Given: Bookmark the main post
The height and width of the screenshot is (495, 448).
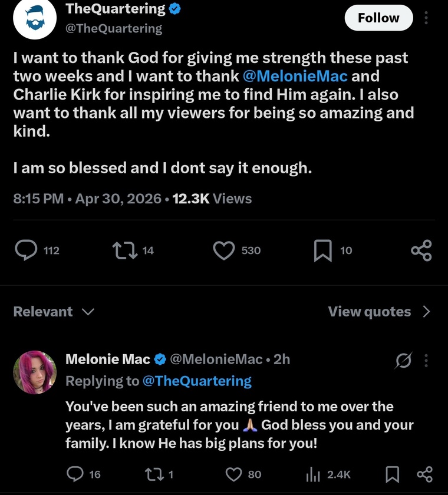Looking at the screenshot, I should click(322, 250).
